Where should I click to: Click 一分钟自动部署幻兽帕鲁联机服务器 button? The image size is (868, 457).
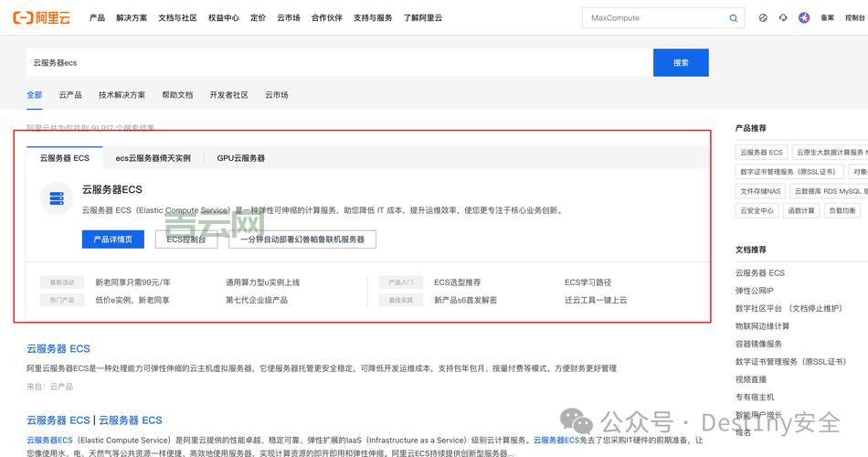(302, 239)
